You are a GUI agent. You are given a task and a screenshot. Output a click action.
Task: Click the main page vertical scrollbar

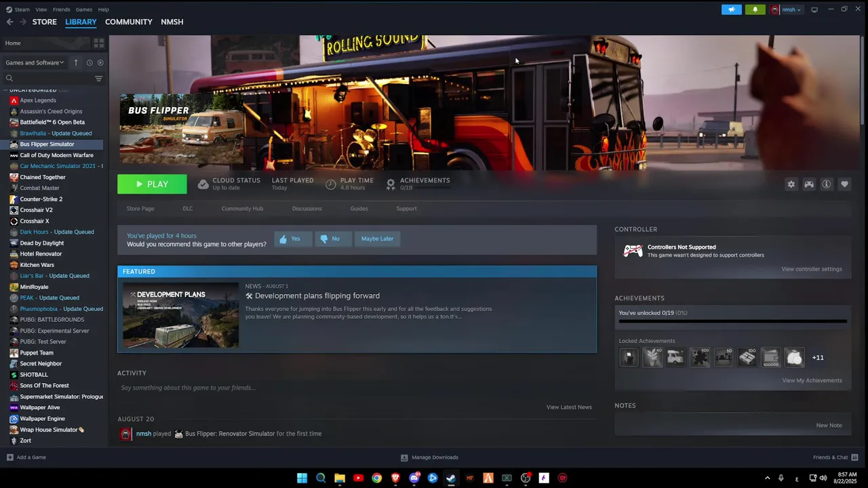863,80
